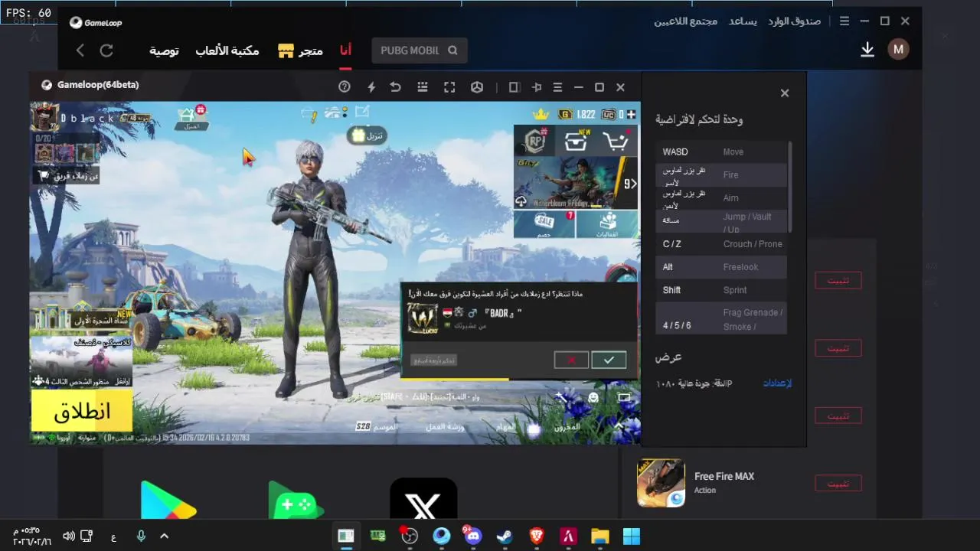Open the crate icon marked NEW
The width and height of the screenshot is (980, 551).
pyautogui.click(x=576, y=141)
